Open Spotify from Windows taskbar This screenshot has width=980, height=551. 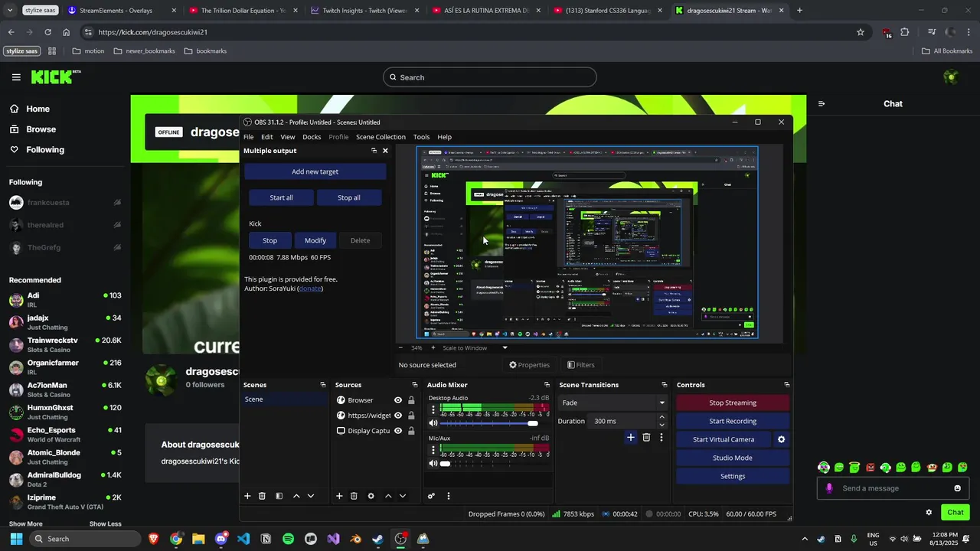point(288,539)
